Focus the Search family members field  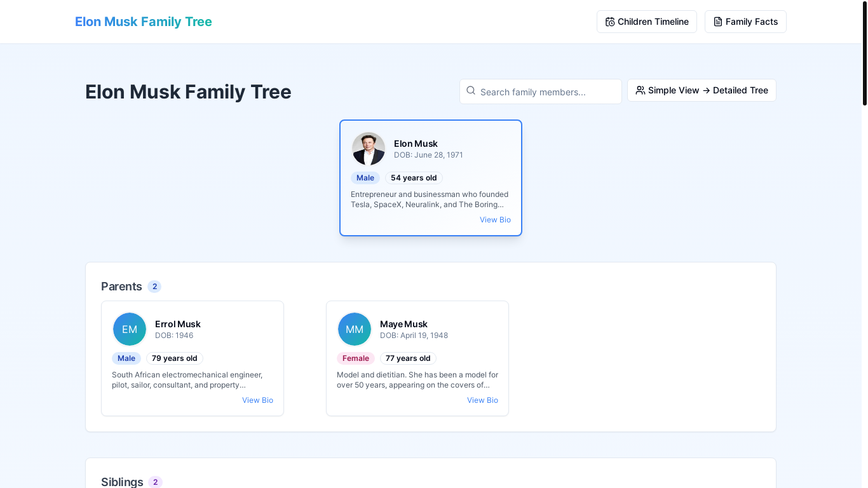541,91
